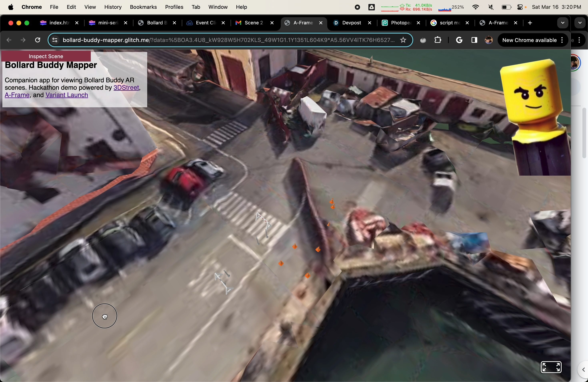Expand the tab search dropdown arrow
Screen dimensions: 588x382
(x=563, y=23)
